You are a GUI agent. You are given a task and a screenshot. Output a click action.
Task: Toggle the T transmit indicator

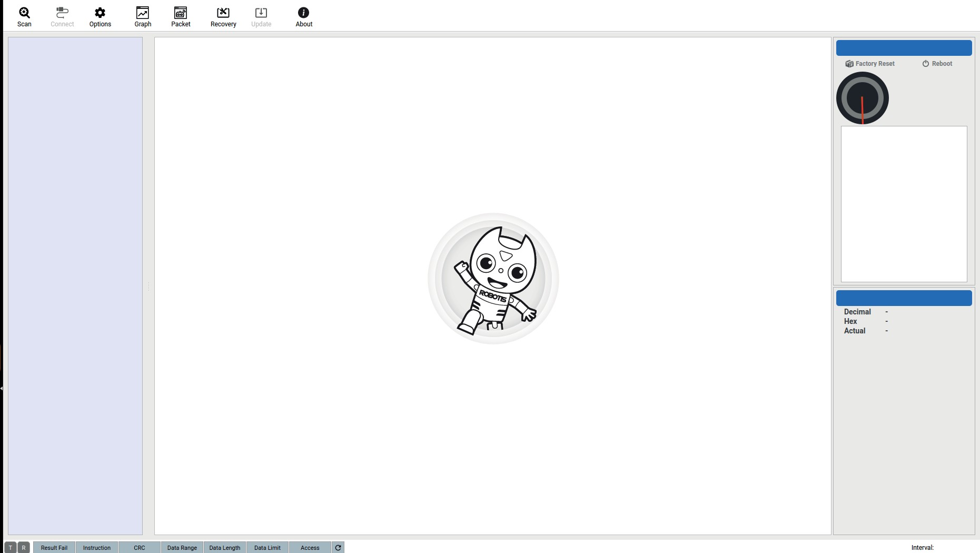pyautogui.click(x=11, y=548)
